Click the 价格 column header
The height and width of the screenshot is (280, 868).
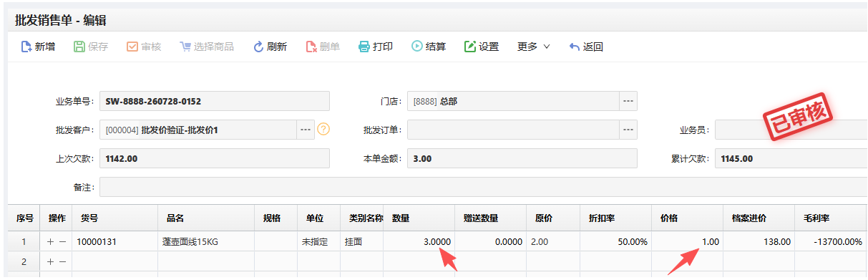point(687,218)
